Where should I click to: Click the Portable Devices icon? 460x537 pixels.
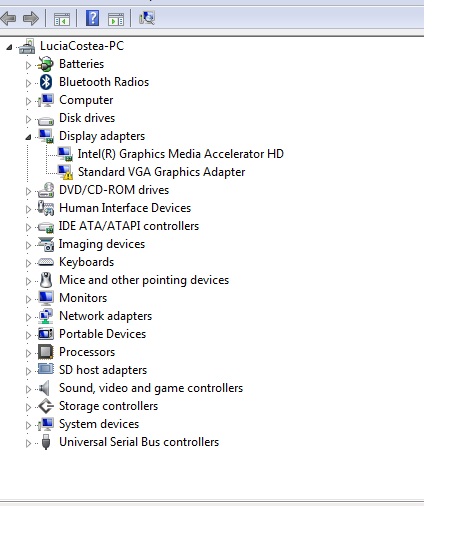point(46,334)
